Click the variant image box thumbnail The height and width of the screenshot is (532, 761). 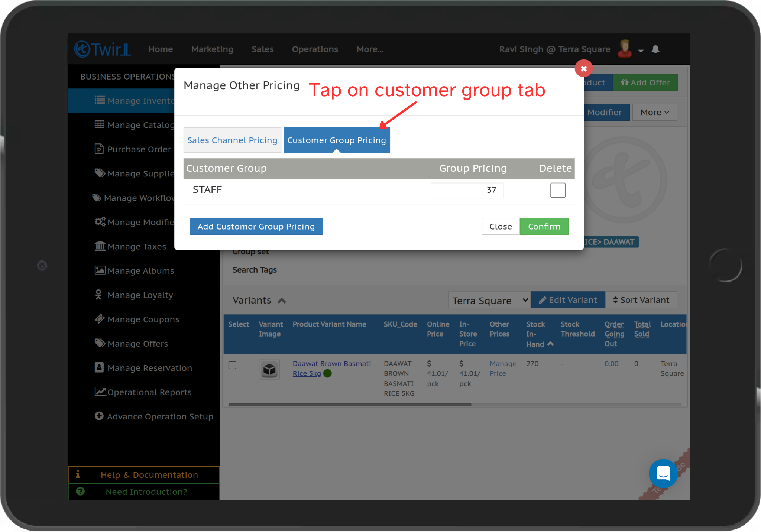tap(269, 369)
